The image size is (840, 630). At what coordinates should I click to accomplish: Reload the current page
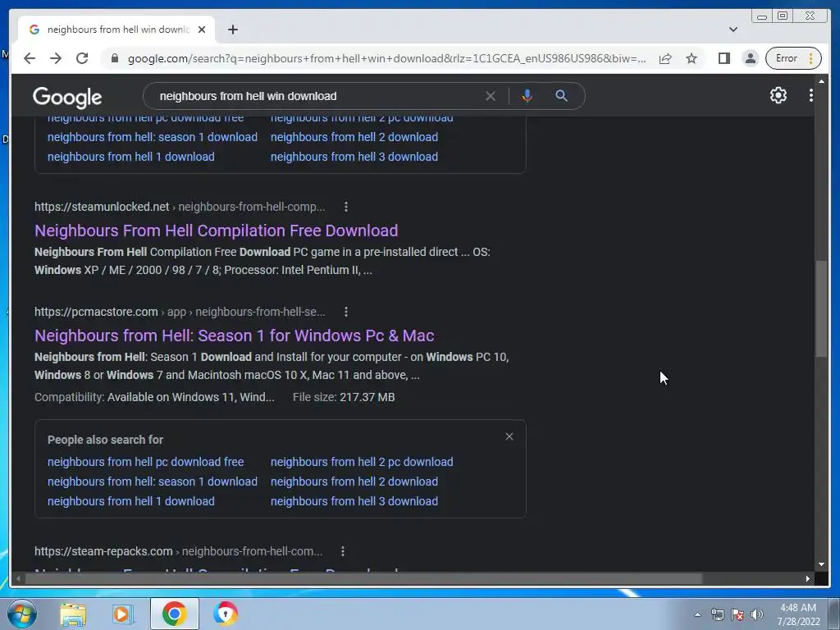click(x=82, y=58)
